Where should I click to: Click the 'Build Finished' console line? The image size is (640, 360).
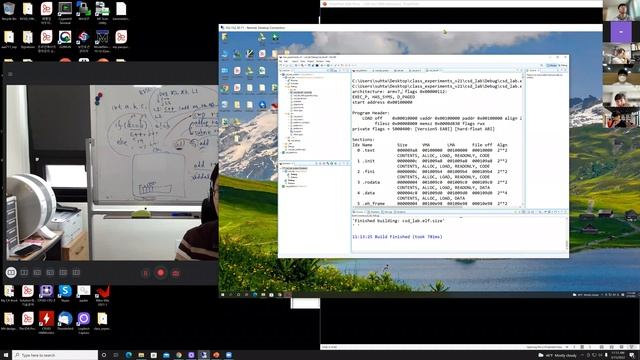(x=397, y=237)
